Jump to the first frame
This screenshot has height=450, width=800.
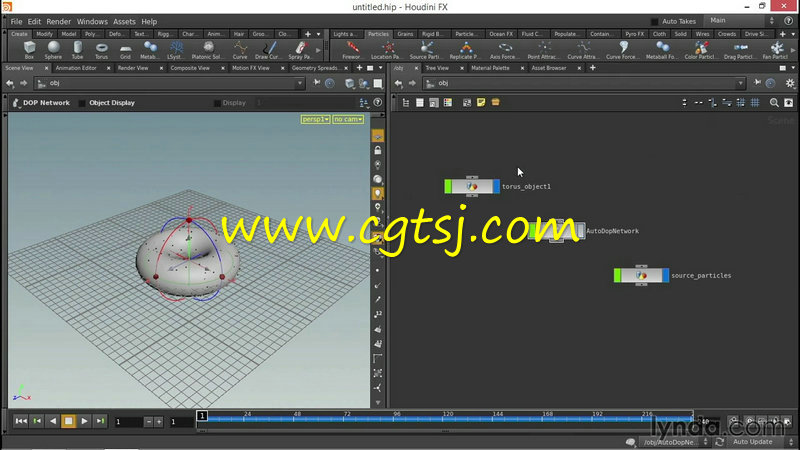coord(21,421)
